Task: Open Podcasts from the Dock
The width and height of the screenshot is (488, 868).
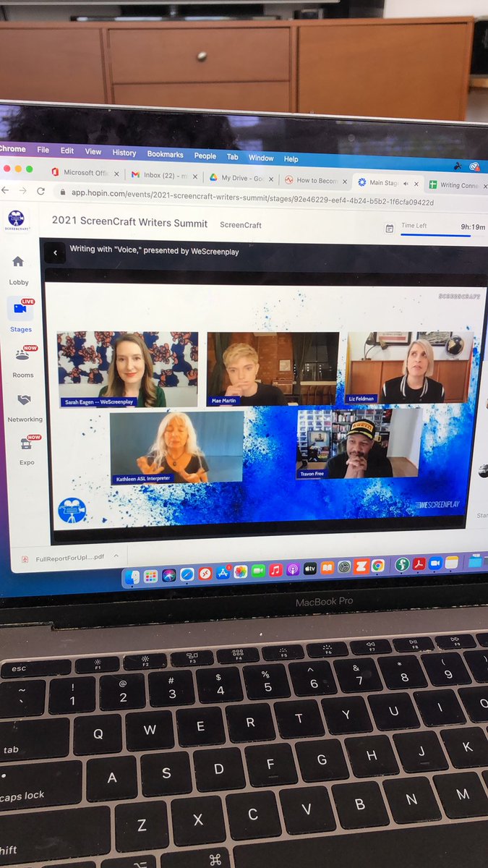Action: (293, 570)
